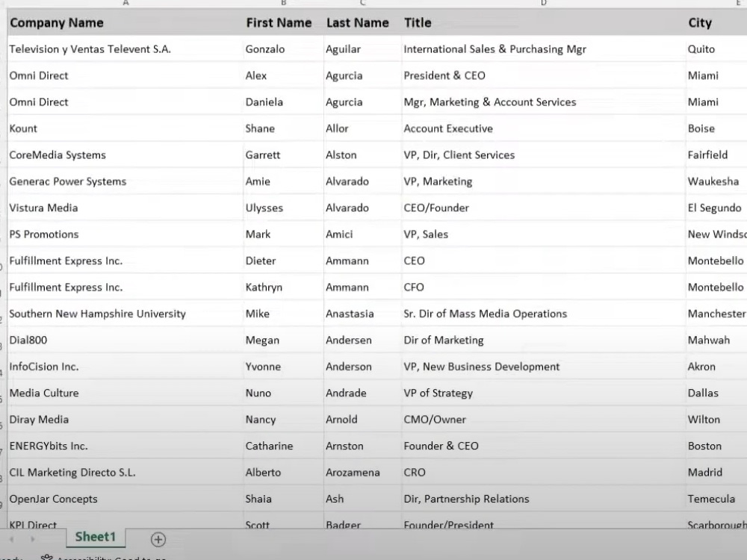Select the last name cell 'Arozamena'
Screen dimensions: 747x560
(362, 473)
